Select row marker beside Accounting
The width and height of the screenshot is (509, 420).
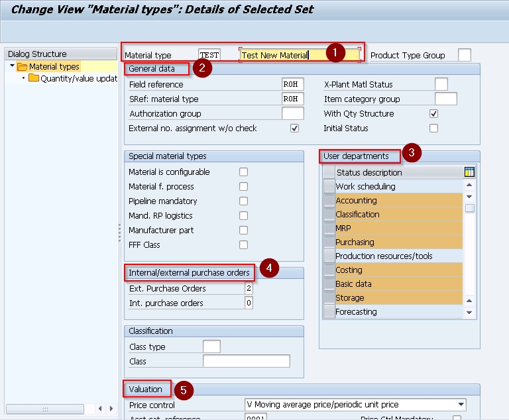[x=329, y=201]
